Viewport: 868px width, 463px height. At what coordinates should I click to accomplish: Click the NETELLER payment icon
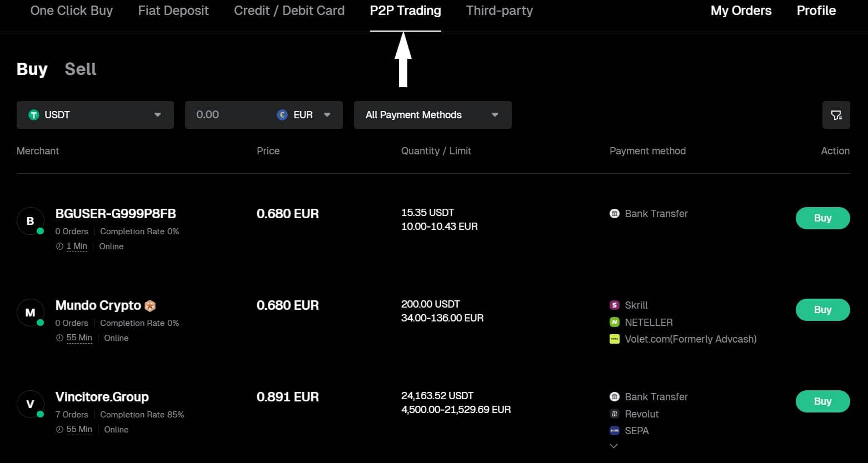click(x=615, y=322)
